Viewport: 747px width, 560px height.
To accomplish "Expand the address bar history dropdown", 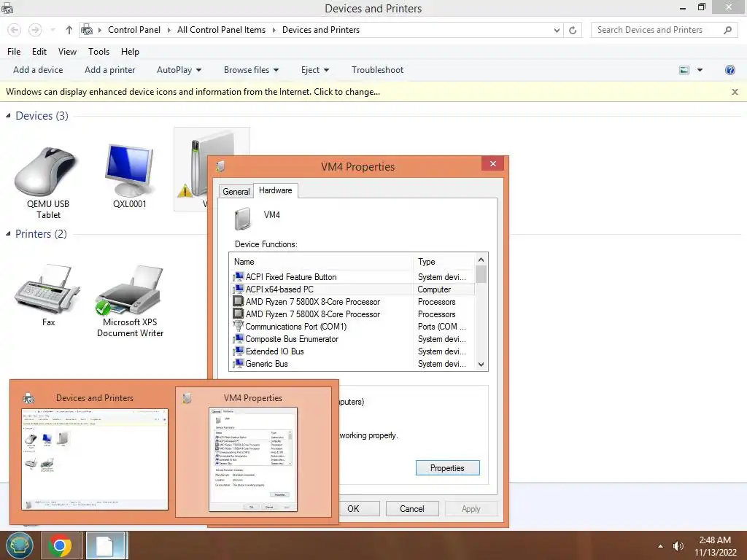I will tap(557, 30).
